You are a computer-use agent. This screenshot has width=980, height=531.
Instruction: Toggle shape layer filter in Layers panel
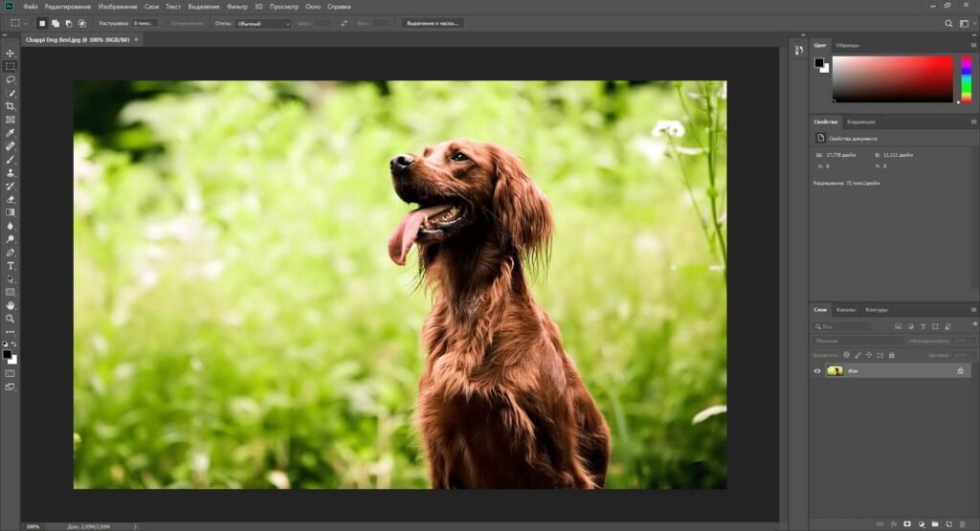936,326
